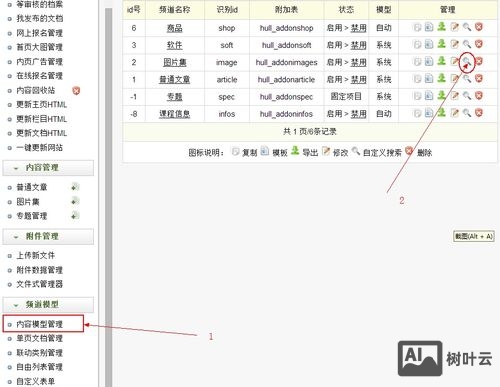Click the add icon next to sidebar 图片集
This screenshot has width=500, height=387.
point(75,201)
